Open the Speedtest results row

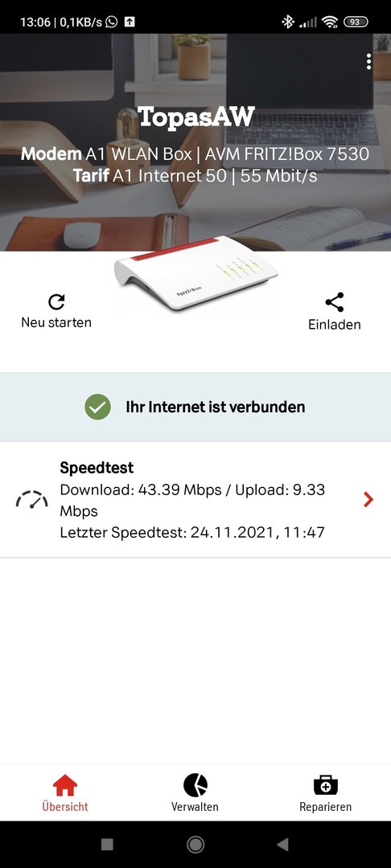point(195,500)
